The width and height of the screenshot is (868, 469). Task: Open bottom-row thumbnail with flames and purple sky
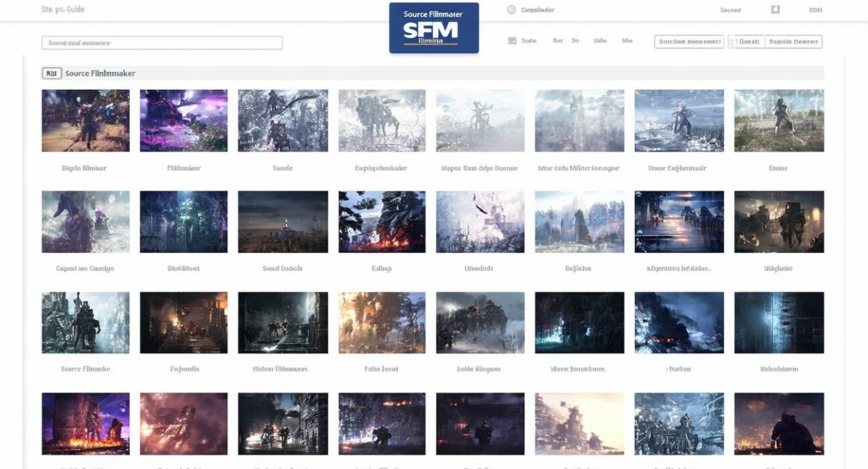[86, 423]
